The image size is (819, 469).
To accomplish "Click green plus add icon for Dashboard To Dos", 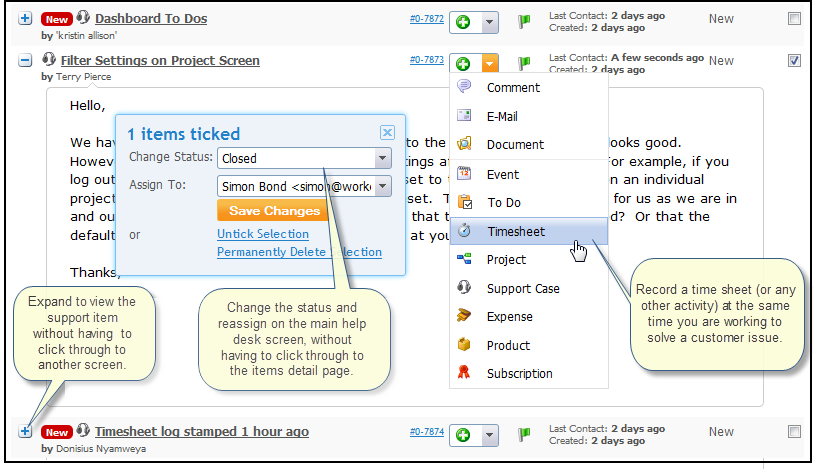I will coord(464,21).
